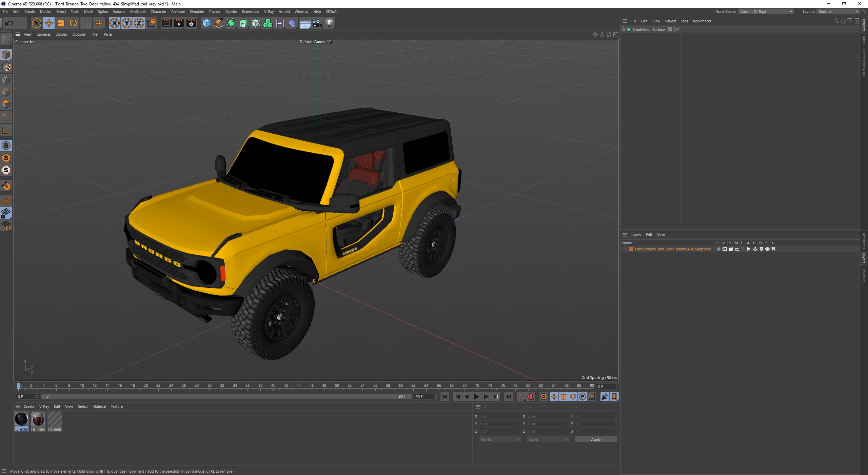The width and height of the screenshot is (868, 475).
Task: Open viewport Display menu
Action: pos(61,34)
